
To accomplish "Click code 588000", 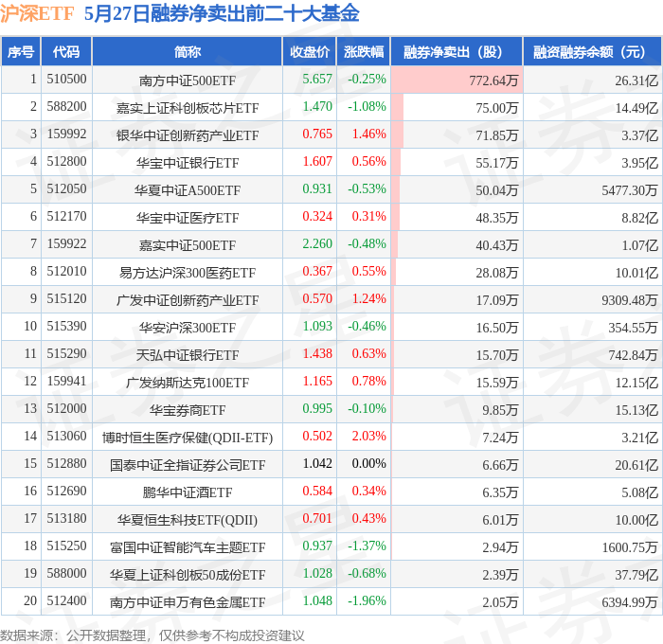I will click(66, 574).
